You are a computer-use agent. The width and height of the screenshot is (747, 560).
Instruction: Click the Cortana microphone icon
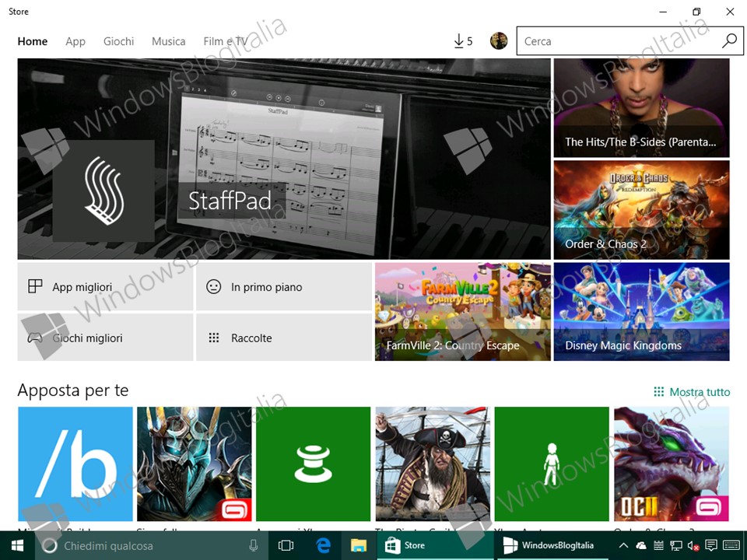[x=254, y=546]
